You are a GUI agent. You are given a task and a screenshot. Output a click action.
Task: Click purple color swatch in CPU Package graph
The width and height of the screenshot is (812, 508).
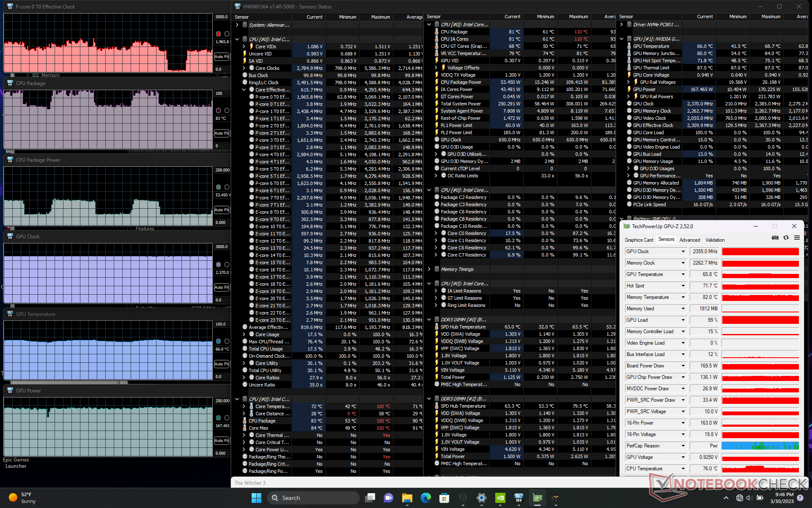click(218, 110)
